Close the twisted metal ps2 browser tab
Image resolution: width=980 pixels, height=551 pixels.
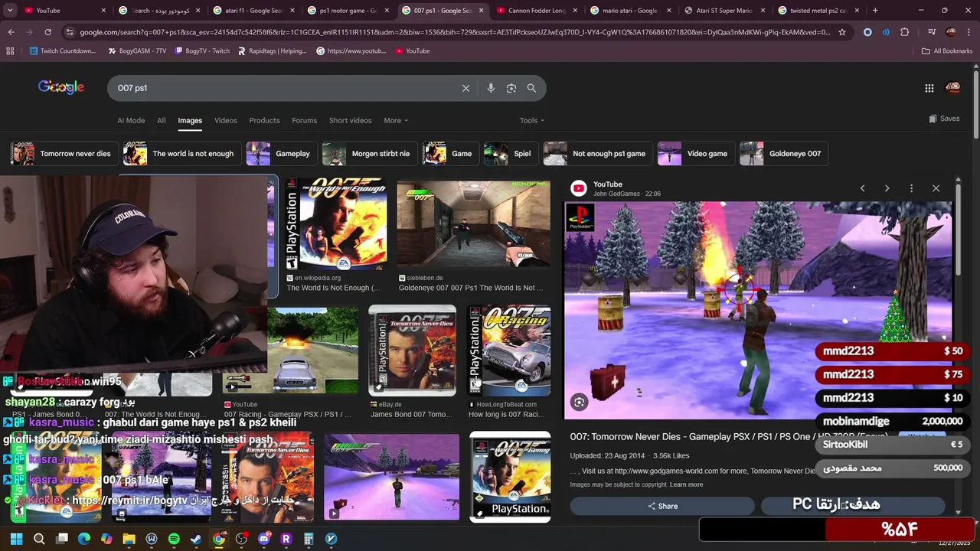click(855, 11)
